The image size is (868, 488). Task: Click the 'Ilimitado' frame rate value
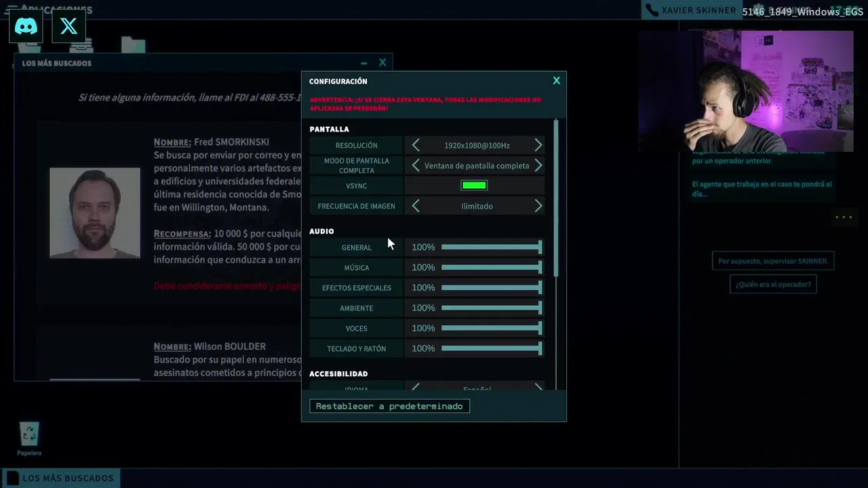point(477,206)
